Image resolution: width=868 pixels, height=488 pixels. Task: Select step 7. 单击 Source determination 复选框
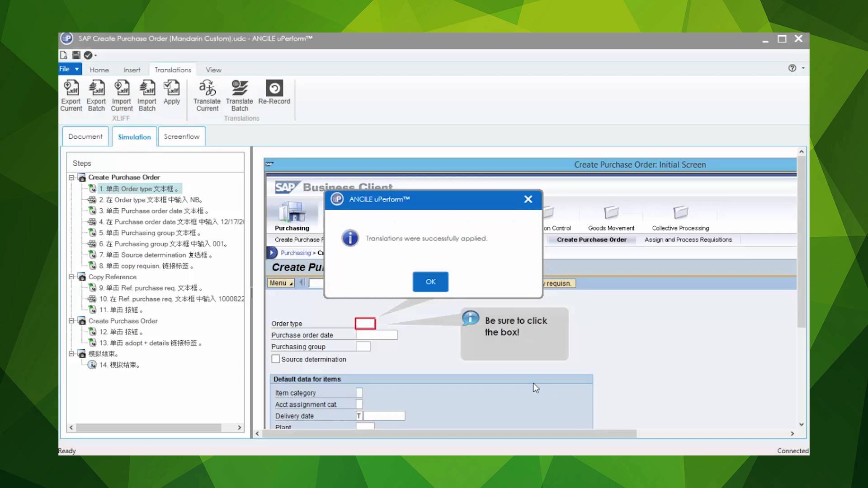(156, 255)
